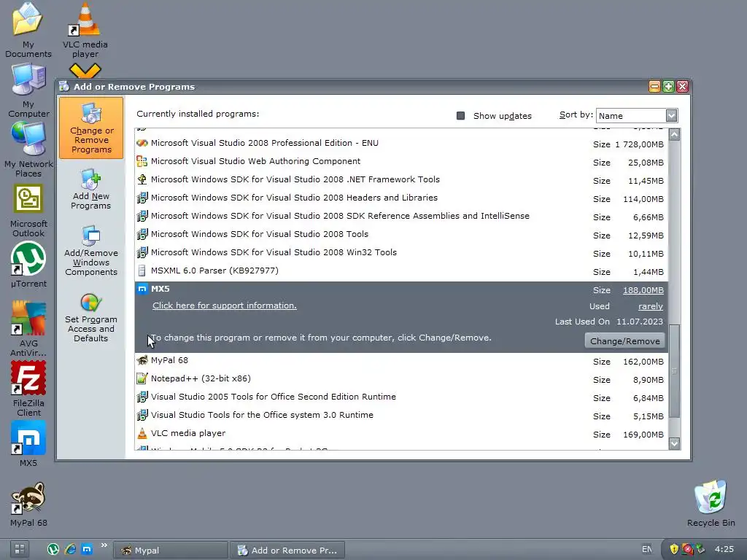Click Change/Remove button for MX5
747x560 pixels.
624,341
